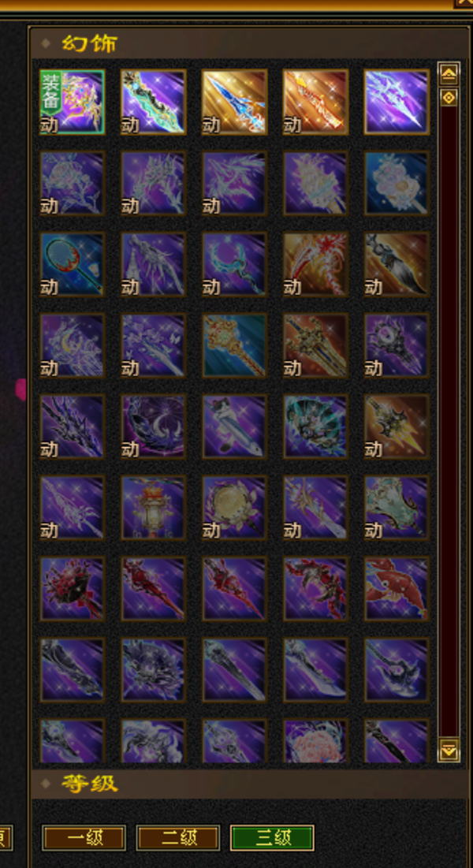
Task: Click the scroll down arrow at list bottom
Action: click(449, 750)
